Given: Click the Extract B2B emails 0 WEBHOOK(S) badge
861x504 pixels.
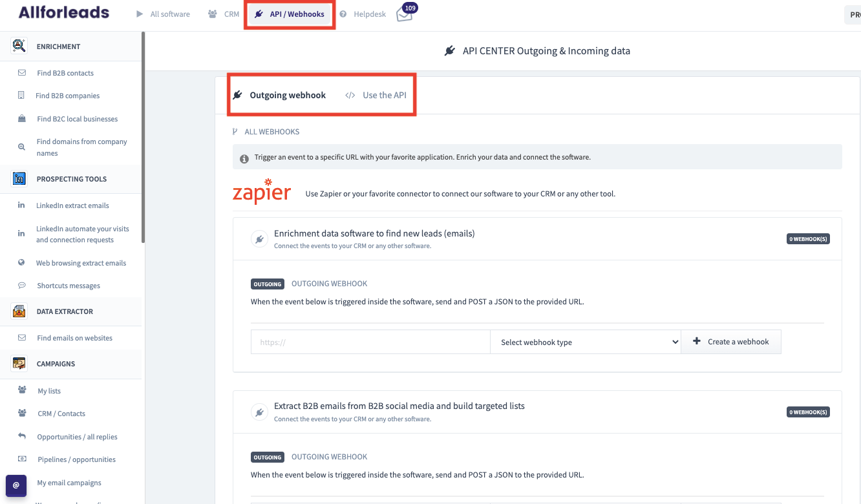Looking at the screenshot, I should pyautogui.click(x=808, y=412).
